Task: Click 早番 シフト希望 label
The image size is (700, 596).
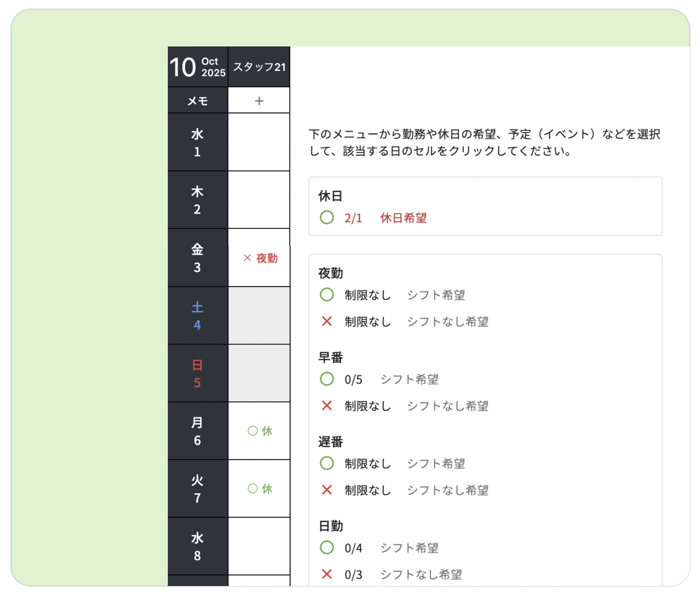Action: 409,379
